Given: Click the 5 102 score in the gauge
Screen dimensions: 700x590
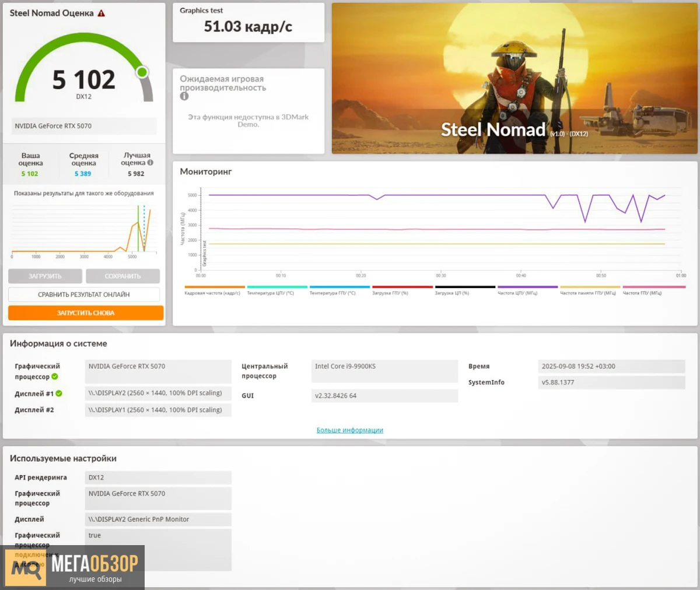Looking at the screenshot, I should pyautogui.click(x=84, y=80).
